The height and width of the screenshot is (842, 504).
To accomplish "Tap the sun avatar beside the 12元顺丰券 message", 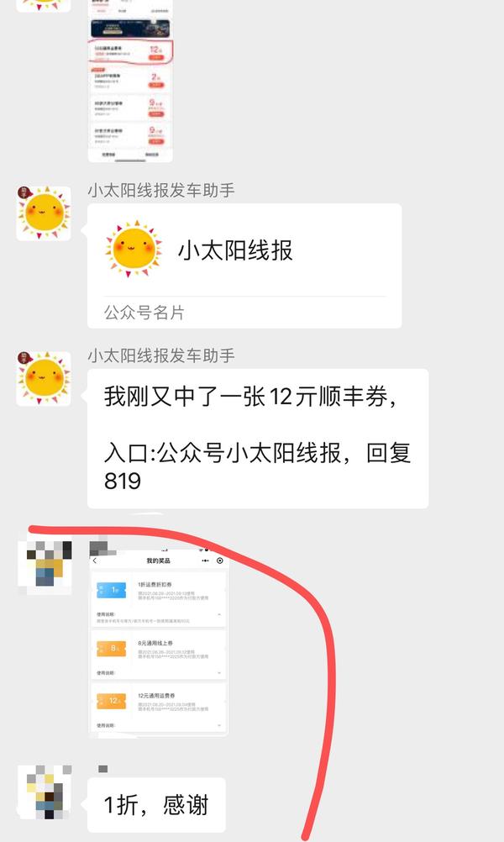I will click(x=44, y=379).
